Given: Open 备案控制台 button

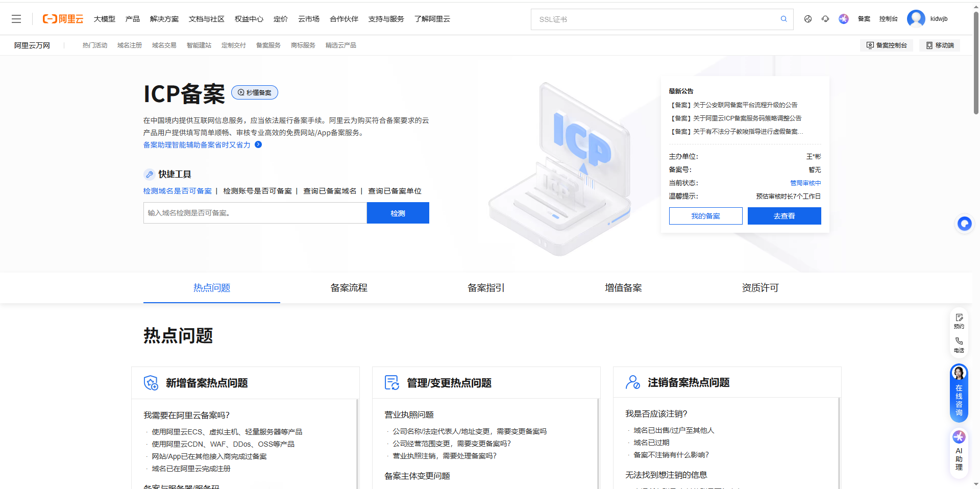Looking at the screenshot, I should [887, 45].
